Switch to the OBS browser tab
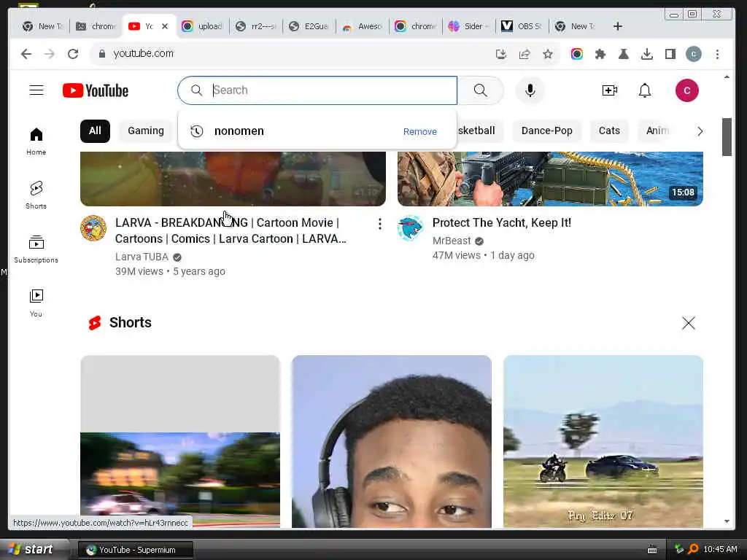Viewport: 747px width, 560px height. point(522,26)
